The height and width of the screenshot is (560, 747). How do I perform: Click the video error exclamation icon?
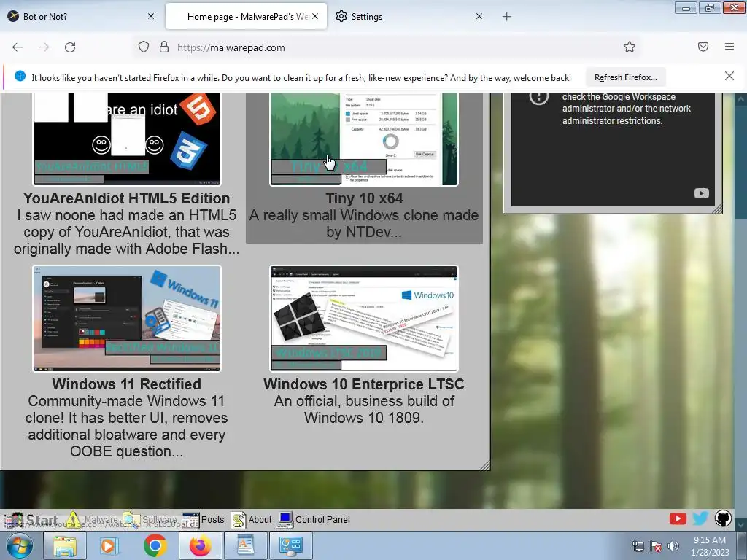point(539,98)
